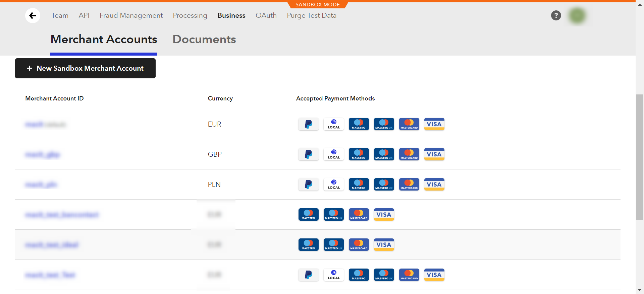Select the Business menu item
This screenshot has width=644, height=294.
tap(231, 15)
